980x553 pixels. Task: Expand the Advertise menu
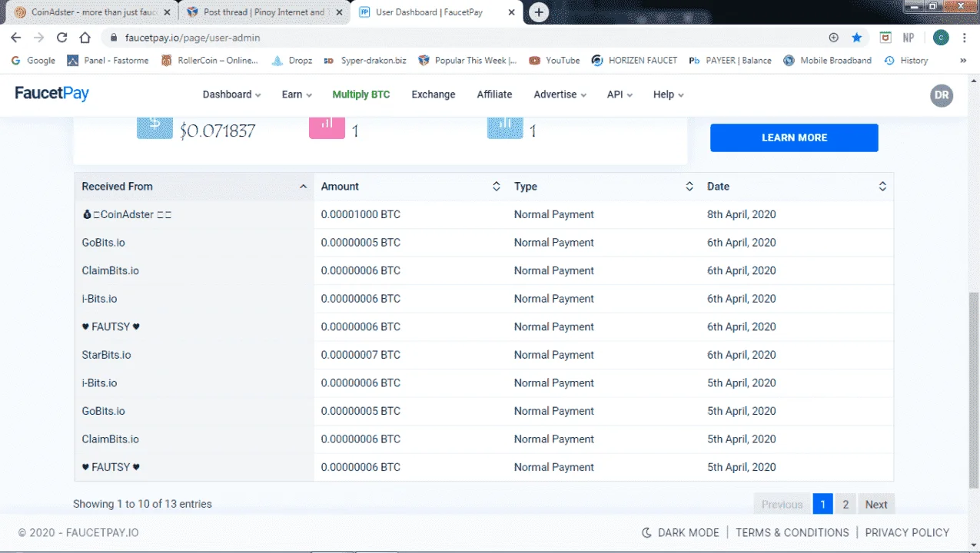click(x=560, y=94)
